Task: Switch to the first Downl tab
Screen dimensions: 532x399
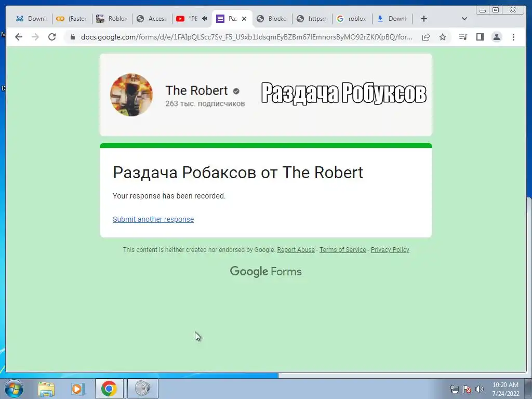Action: pyautogui.click(x=31, y=19)
